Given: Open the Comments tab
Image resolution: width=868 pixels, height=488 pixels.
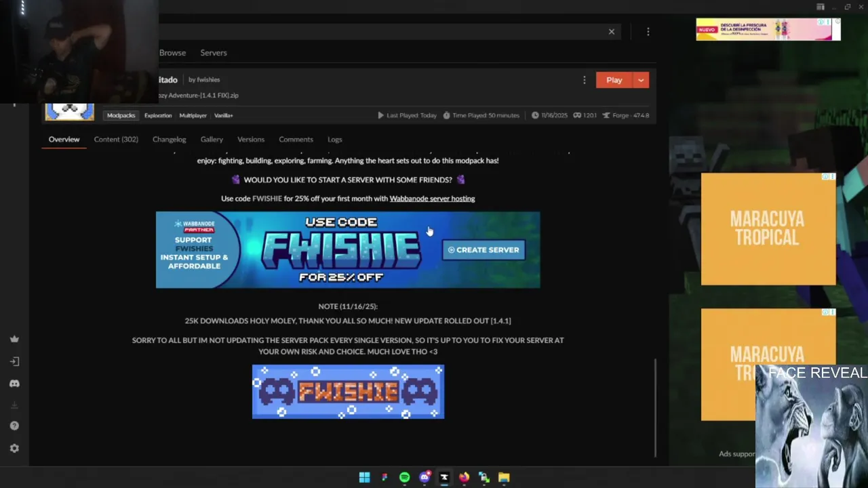Looking at the screenshot, I should point(296,139).
